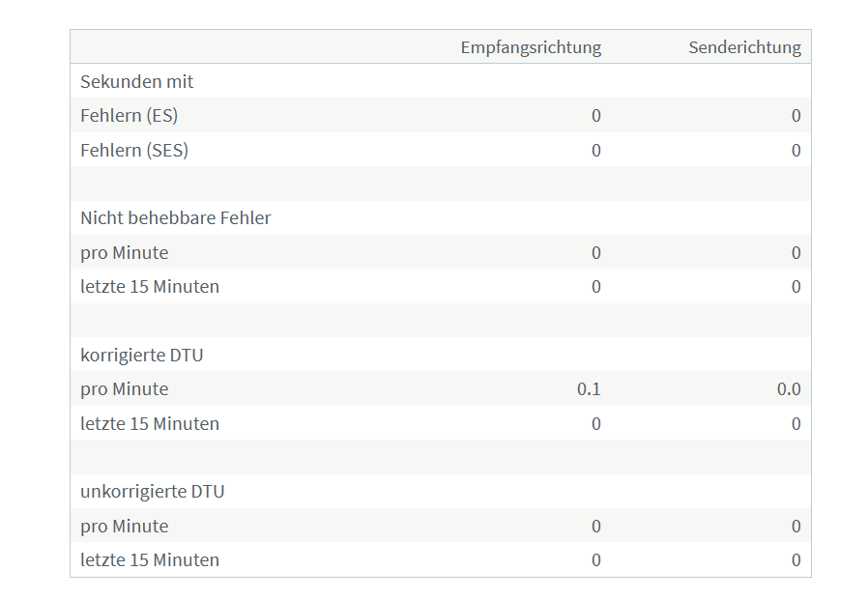Viewport: 868px width, 600px height.
Task: Select the 0.1 korrigierte DTU receive value
Action: pos(589,389)
